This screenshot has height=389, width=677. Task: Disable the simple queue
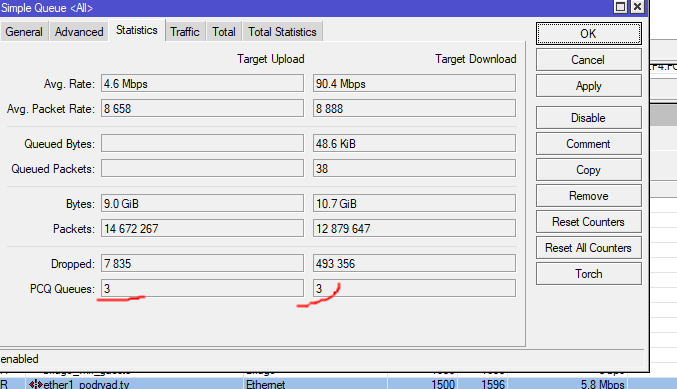pos(588,118)
